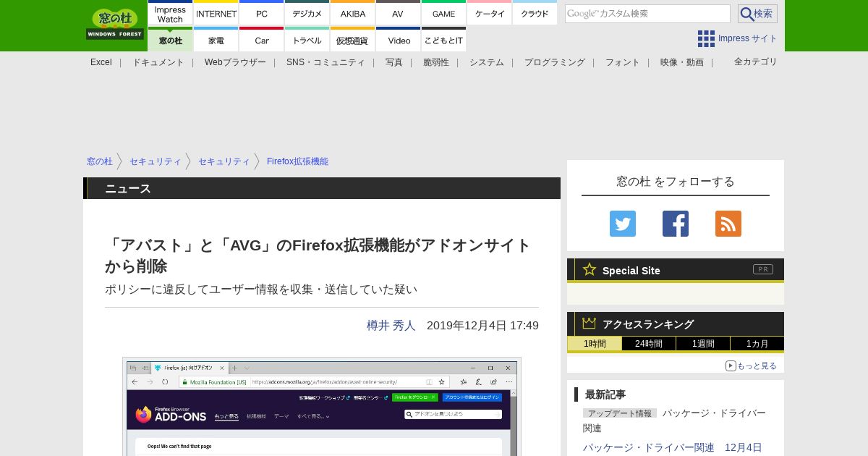Go to the 写真 category
This screenshot has width=868, height=456.
pyautogui.click(x=394, y=62)
